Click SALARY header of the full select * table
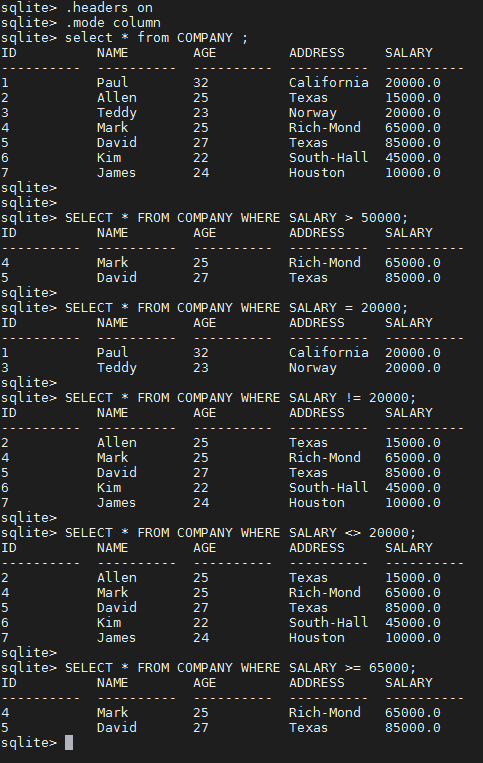The width and height of the screenshot is (483, 763). (x=409, y=53)
